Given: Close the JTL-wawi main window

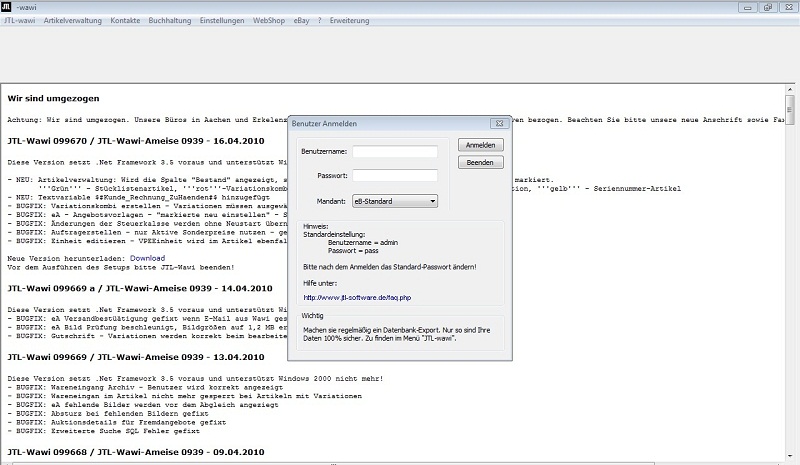Looking at the screenshot, I should (x=788, y=7).
